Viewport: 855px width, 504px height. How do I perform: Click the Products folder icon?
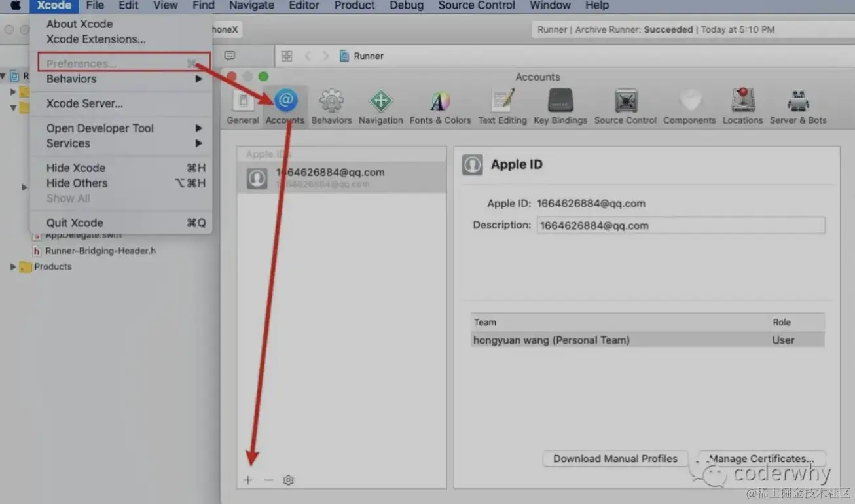26,267
